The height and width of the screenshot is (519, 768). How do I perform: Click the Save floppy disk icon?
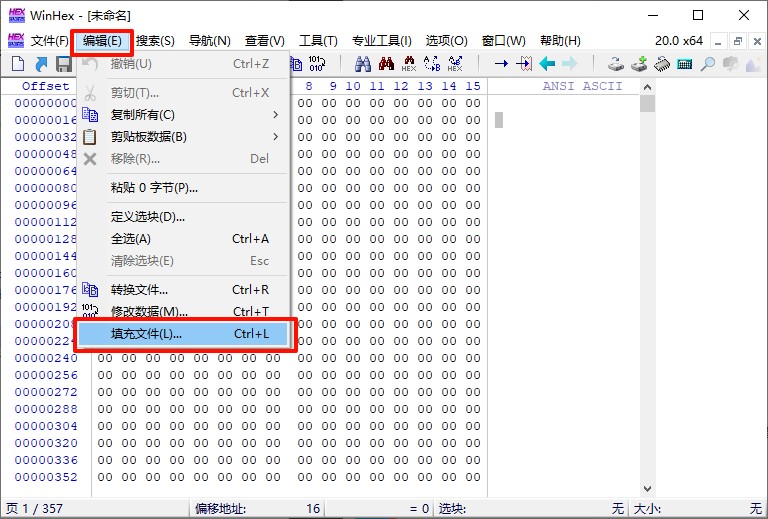(64, 64)
